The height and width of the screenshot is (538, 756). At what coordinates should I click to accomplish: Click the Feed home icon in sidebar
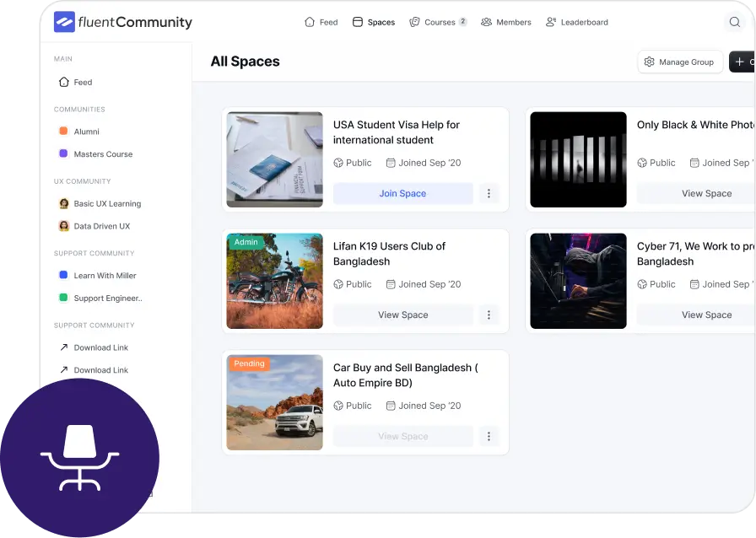coord(62,82)
